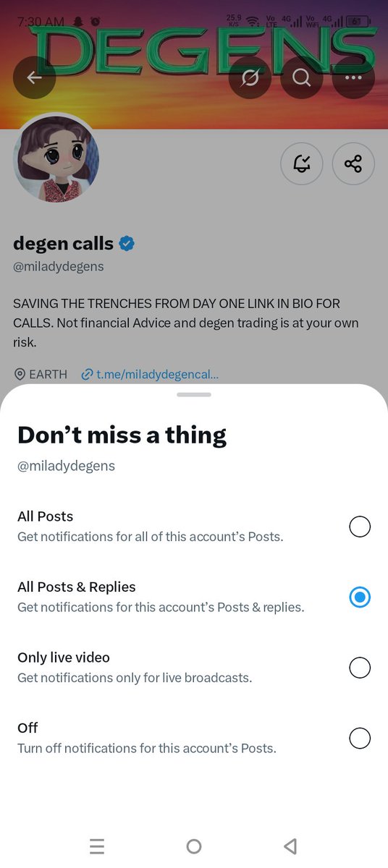Tap the Android home circle button
The height and width of the screenshot is (868, 388).
point(194,846)
